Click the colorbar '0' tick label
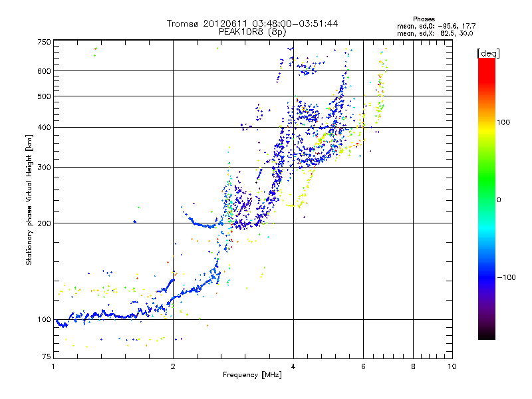Image resolution: width=532 pixels, height=399 pixels. pos(499,200)
